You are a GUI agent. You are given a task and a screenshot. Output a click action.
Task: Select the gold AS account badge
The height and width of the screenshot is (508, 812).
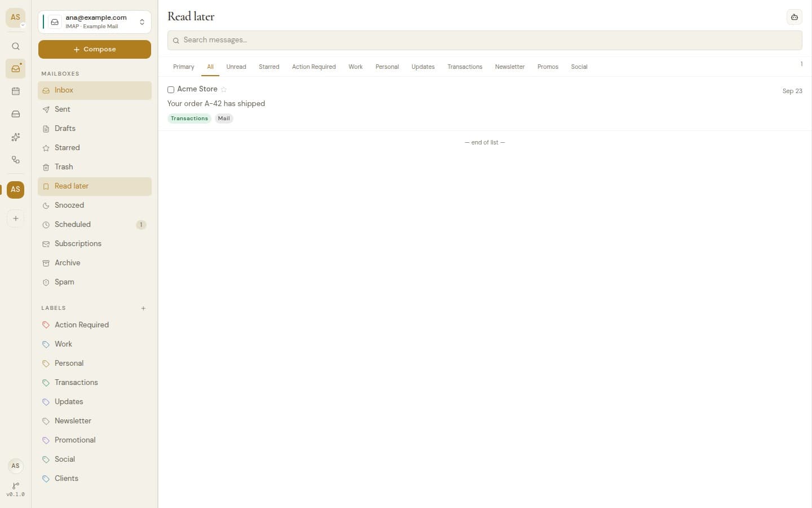[x=16, y=190]
